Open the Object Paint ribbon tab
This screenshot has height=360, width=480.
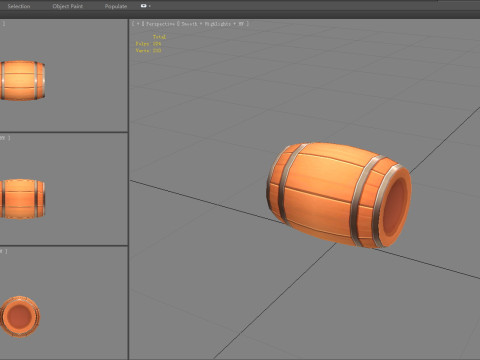(68, 6)
